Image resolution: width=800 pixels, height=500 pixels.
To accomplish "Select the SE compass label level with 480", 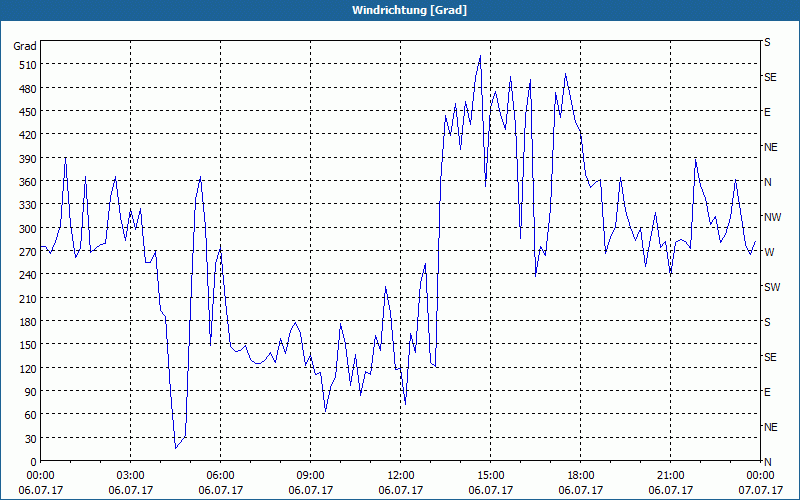I will tap(770, 78).
